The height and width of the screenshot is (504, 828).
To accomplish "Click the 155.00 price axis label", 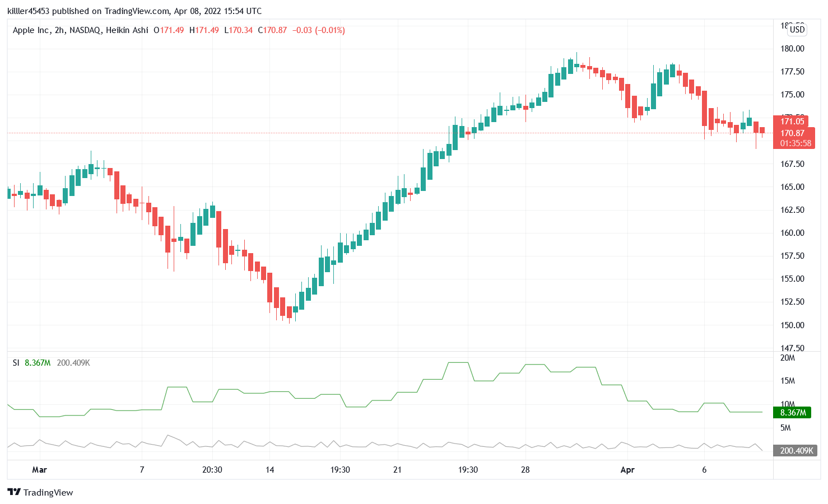I will (x=792, y=279).
